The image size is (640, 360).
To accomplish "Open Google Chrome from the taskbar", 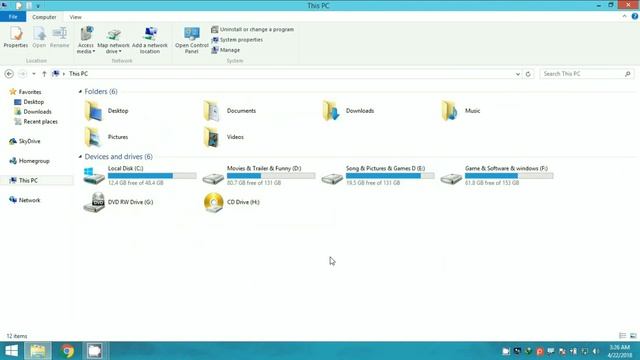I will point(67,351).
